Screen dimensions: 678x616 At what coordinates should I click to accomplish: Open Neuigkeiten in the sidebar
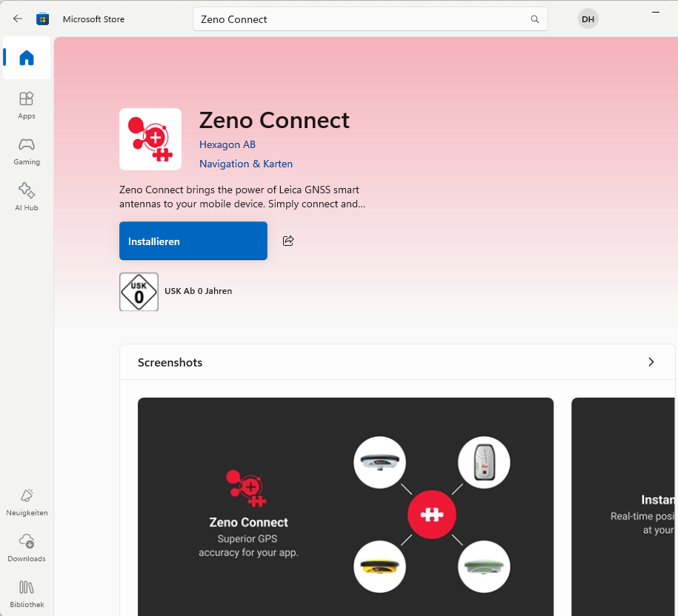point(27,502)
